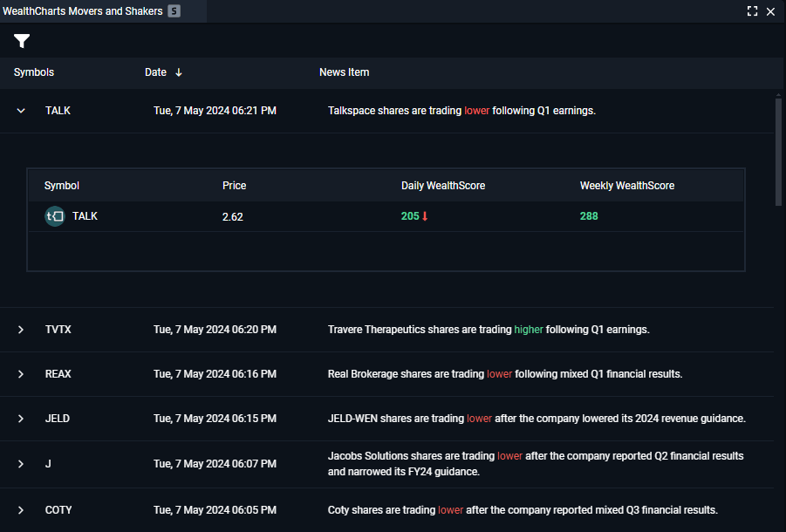Screen dimensions: 786x532
Task: Expand the COTY news row
Action: click(21, 510)
